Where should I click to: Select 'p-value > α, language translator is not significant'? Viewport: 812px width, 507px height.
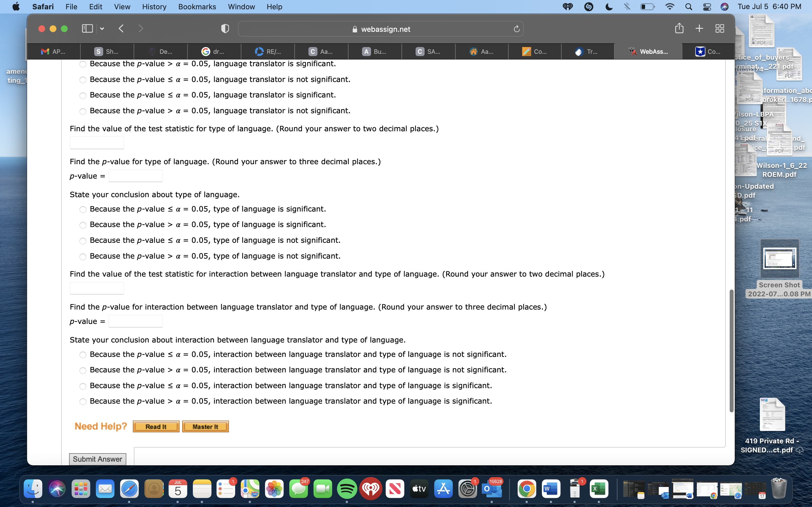pos(83,111)
